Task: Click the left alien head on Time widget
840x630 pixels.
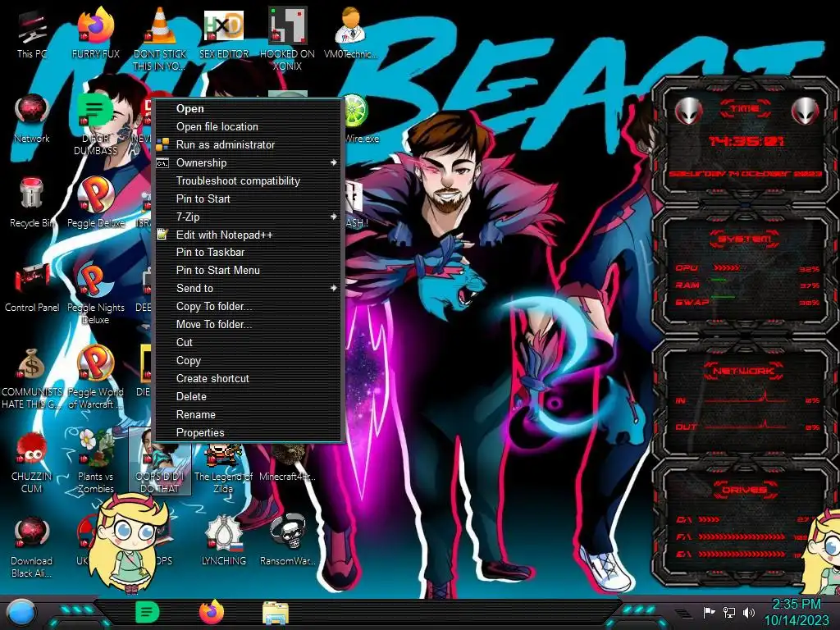Action: 688,112
